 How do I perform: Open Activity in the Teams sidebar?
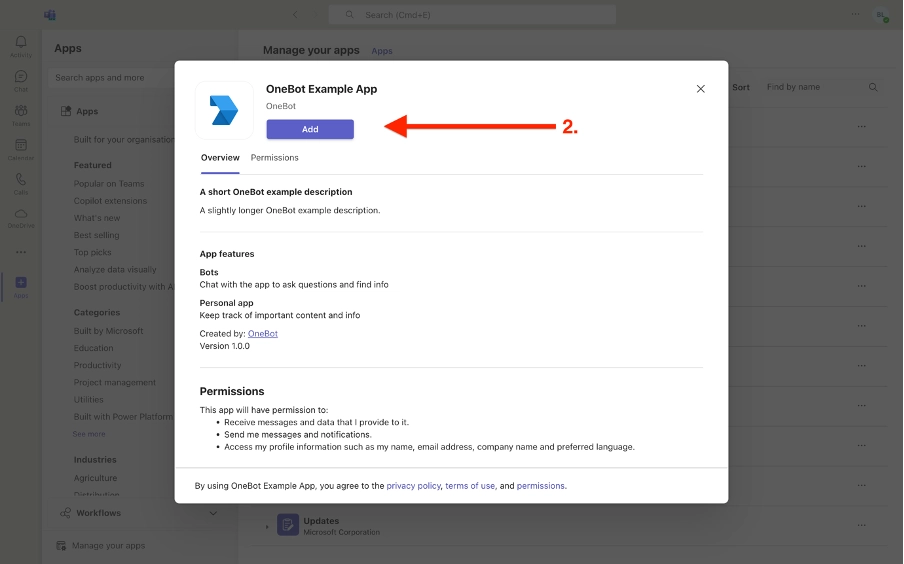click(x=21, y=46)
